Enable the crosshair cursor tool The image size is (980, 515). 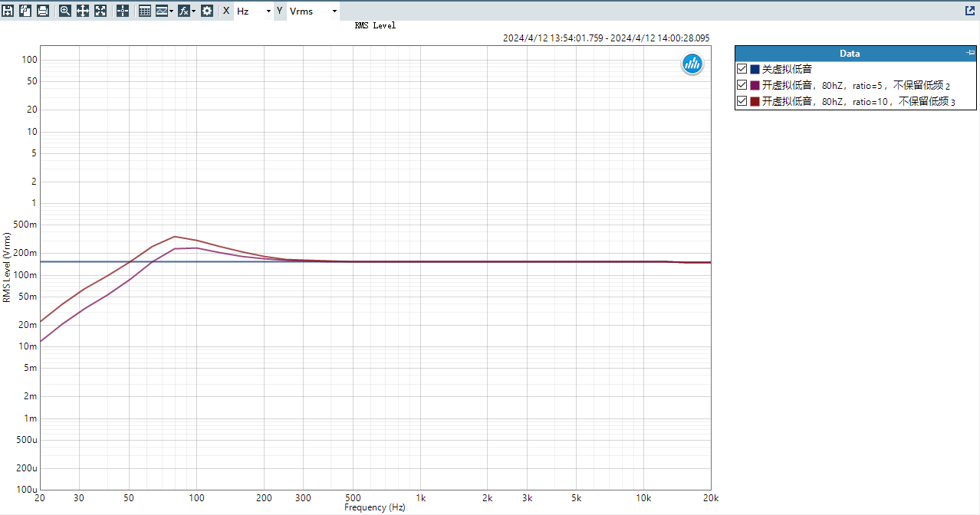coord(123,11)
